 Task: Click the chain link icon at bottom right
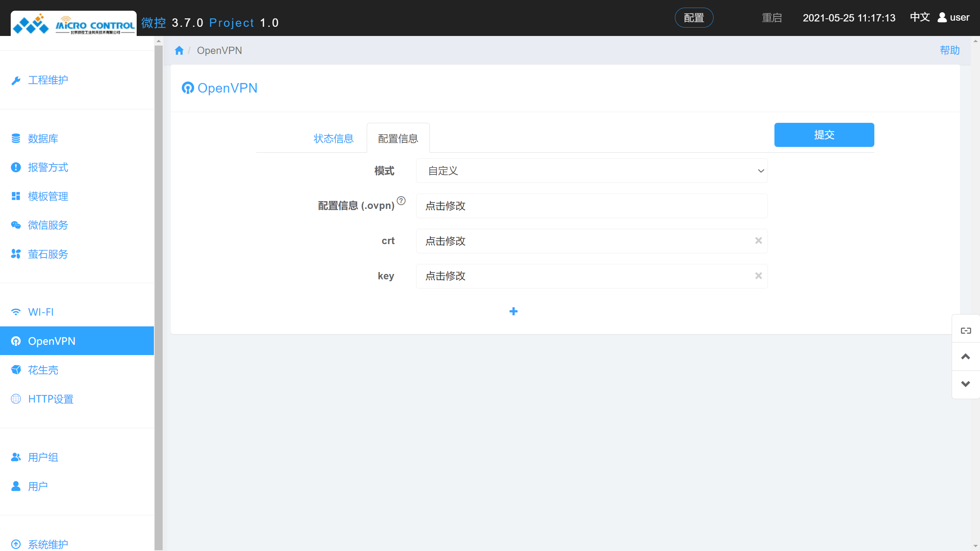[x=966, y=330]
